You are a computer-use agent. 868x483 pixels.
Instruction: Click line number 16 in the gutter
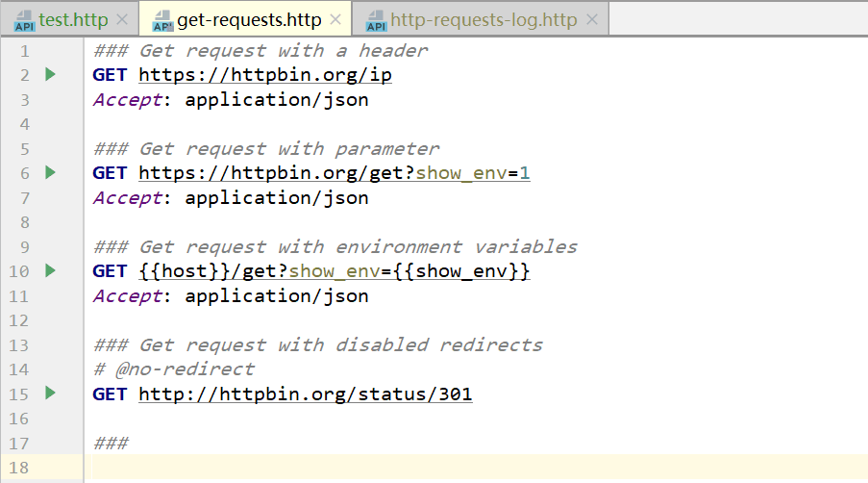point(18,419)
